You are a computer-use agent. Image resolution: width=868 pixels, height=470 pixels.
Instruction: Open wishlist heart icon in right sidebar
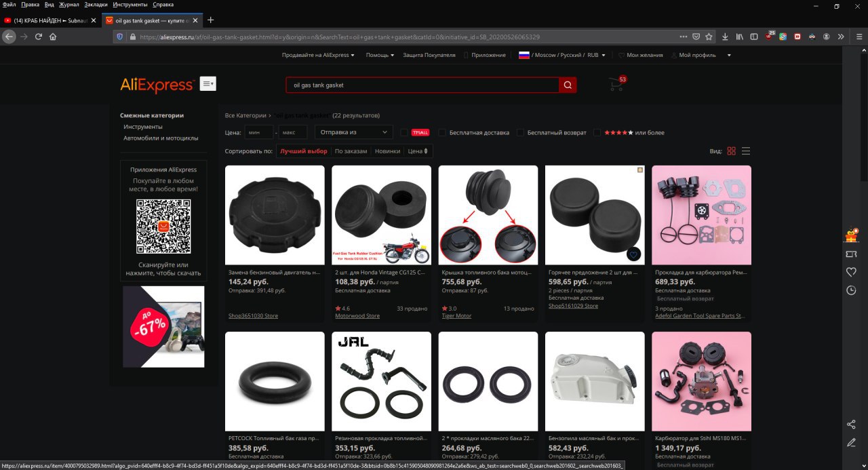click(851, 272)
